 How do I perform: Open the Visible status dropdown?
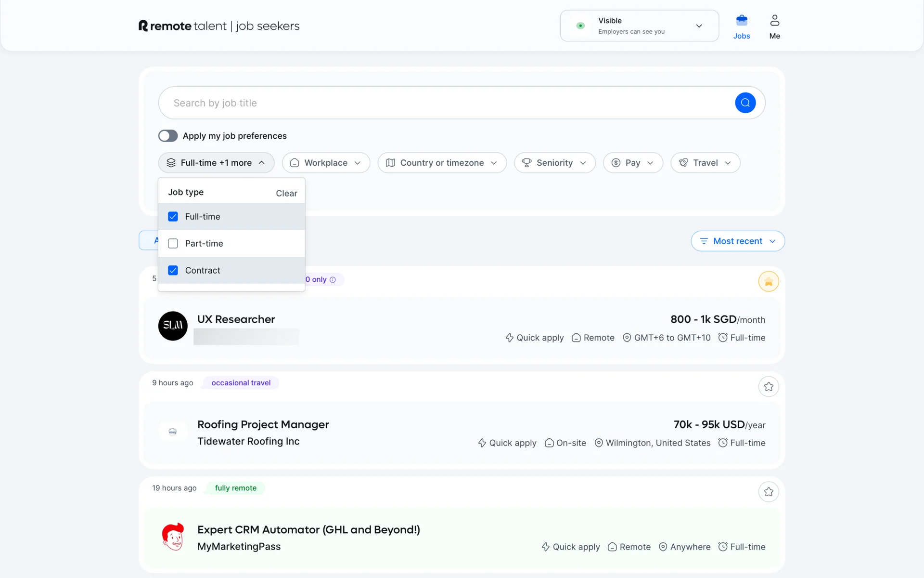[x=639, y=26]
